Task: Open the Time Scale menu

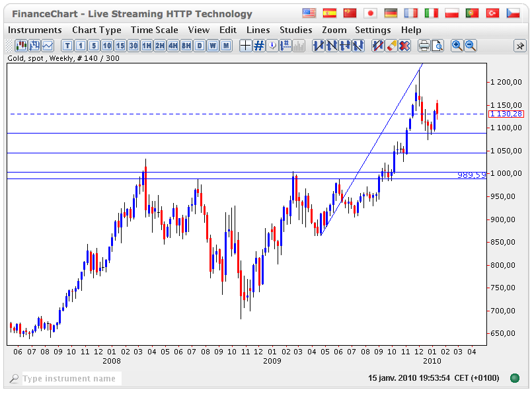Action: (x=154, y=30)
